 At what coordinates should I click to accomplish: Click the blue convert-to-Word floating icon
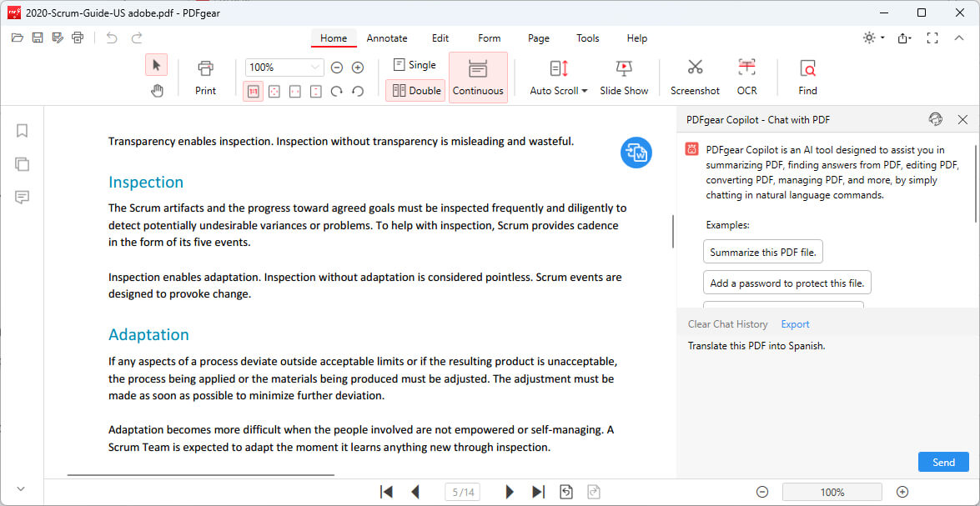(636, 152)
